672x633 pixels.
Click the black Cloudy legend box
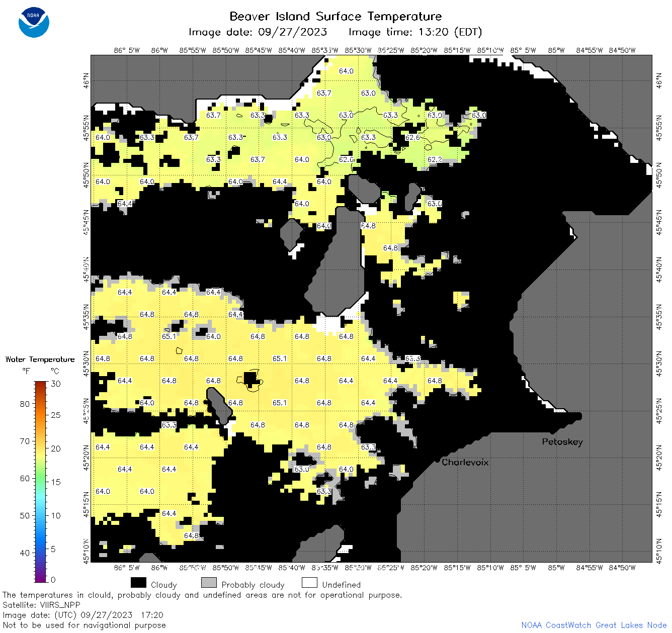pyautogui.click(x=138, y=583)
